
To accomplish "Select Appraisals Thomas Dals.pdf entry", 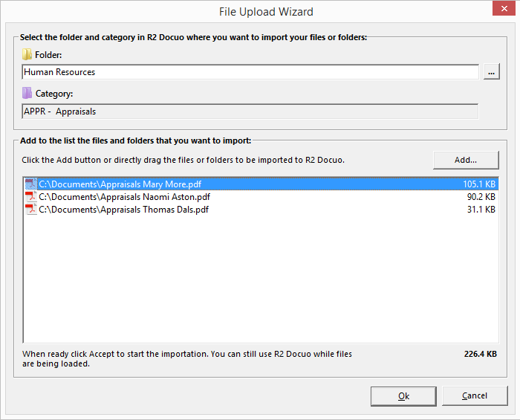I will coord(261,210).
